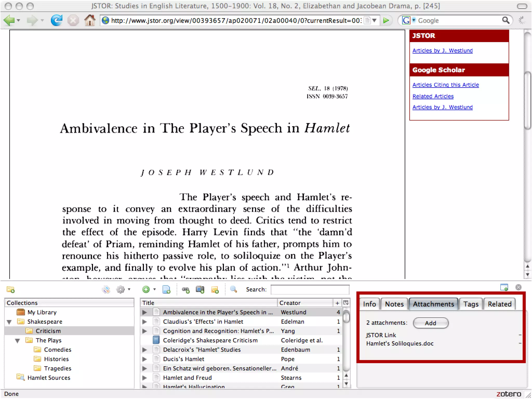Collapse The Plays subcollection

point(18,341)
